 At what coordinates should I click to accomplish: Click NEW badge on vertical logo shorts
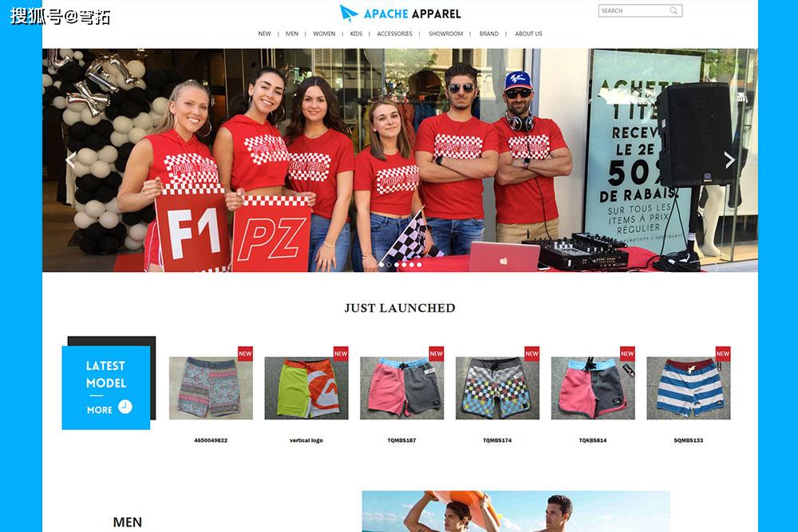pos(341,353)
